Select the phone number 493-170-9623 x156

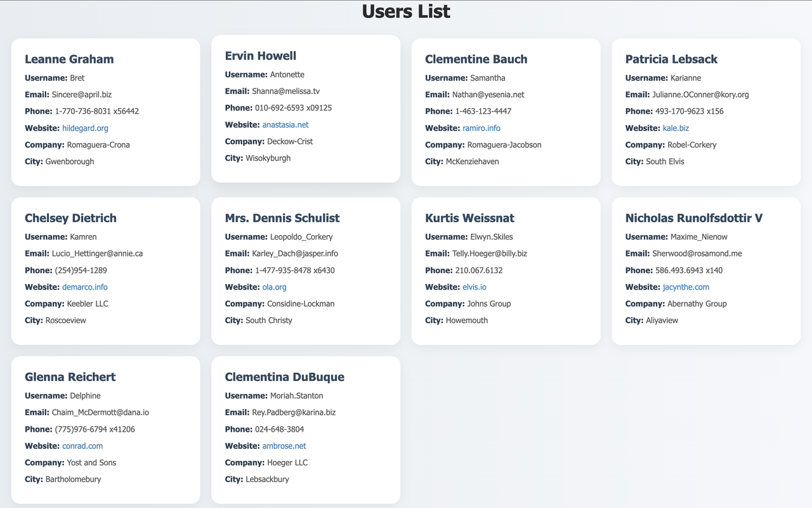coord(690,111)
